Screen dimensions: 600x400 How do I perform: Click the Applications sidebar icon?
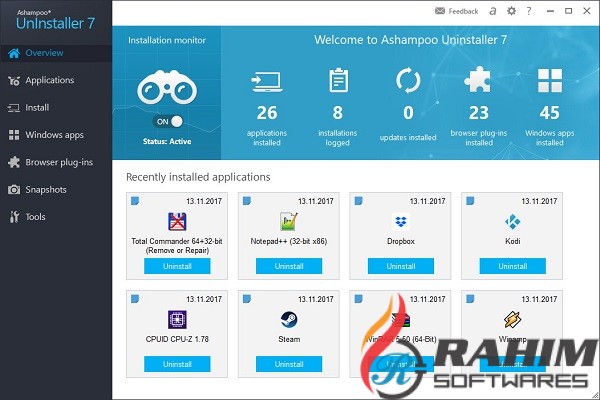14,81
